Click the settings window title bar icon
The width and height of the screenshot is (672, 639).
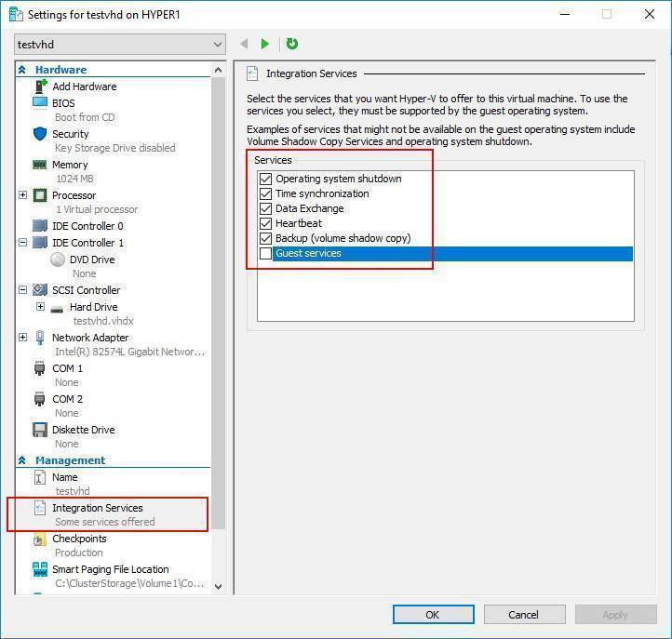tap(16, 15)
